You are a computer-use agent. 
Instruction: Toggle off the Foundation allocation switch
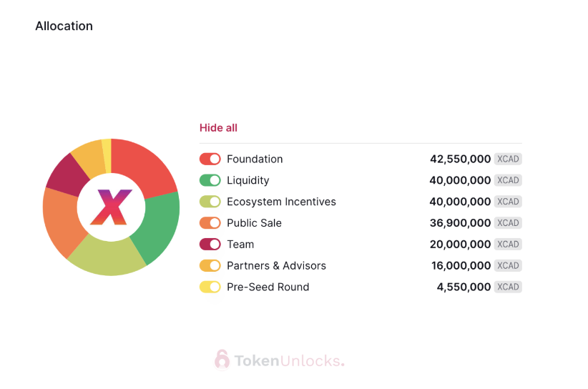pos(210,159)
